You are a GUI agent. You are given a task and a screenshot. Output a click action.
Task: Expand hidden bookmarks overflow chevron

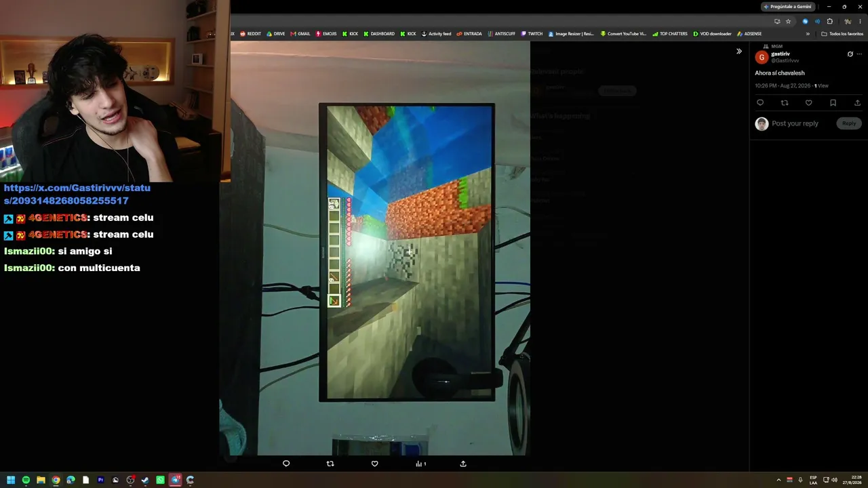click(808, 34)
